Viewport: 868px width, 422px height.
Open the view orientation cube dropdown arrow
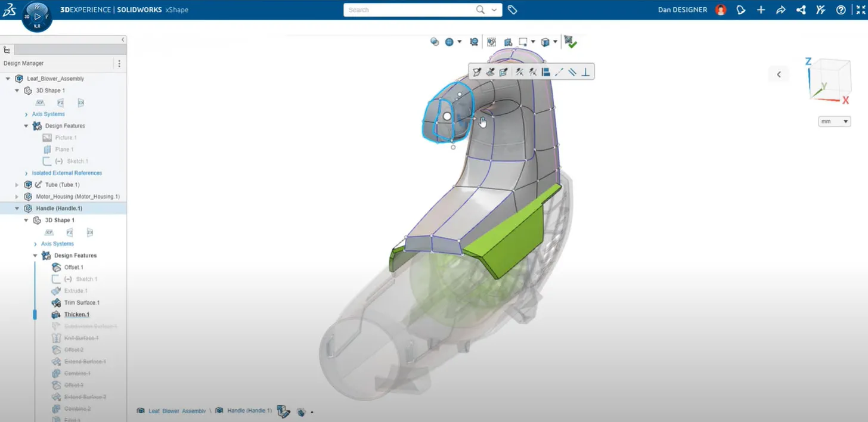779,74
